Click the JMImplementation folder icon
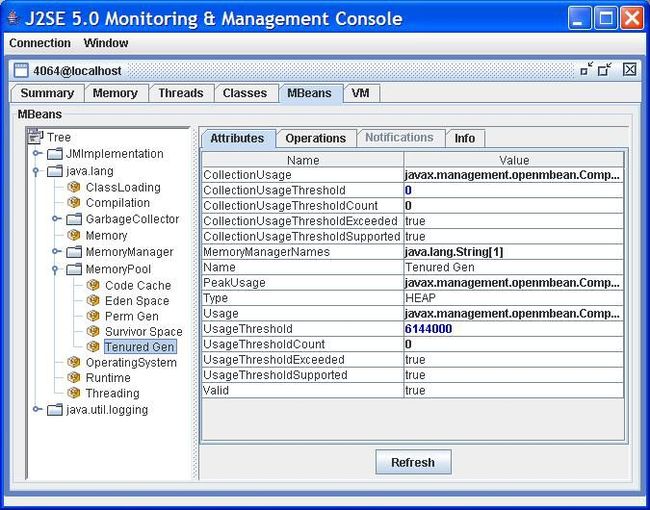 [x=55, y=154]
